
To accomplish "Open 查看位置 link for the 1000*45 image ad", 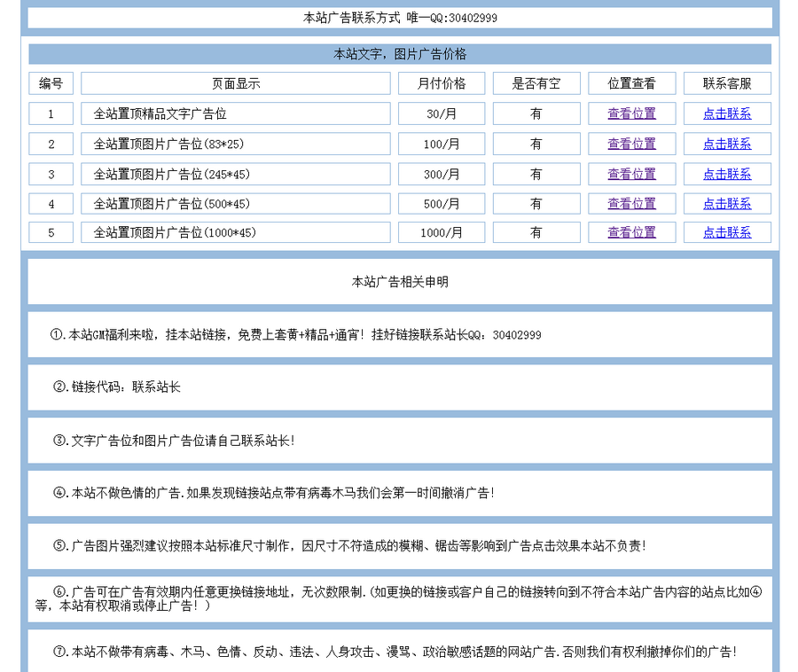I will pos(631,232).
